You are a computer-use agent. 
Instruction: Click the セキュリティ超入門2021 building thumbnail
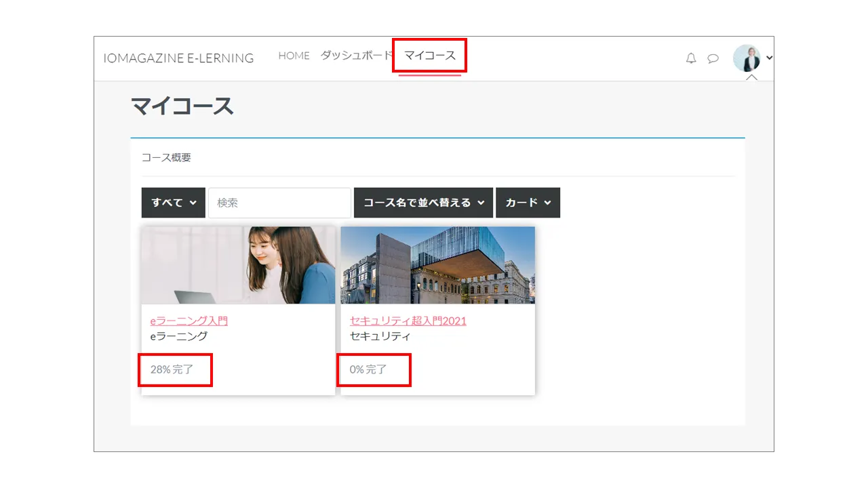pos(437,265)
